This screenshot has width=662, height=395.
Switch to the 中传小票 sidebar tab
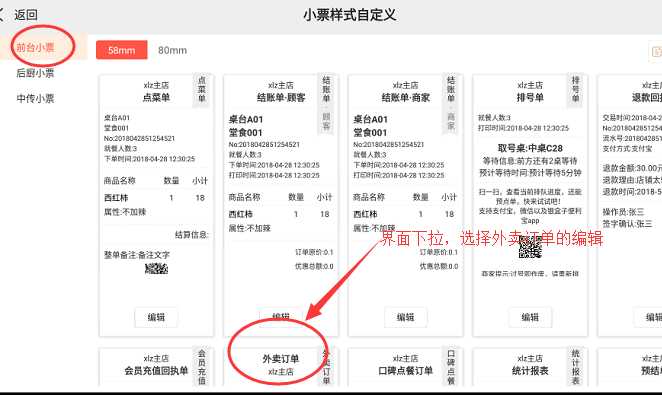pos(35,98)
